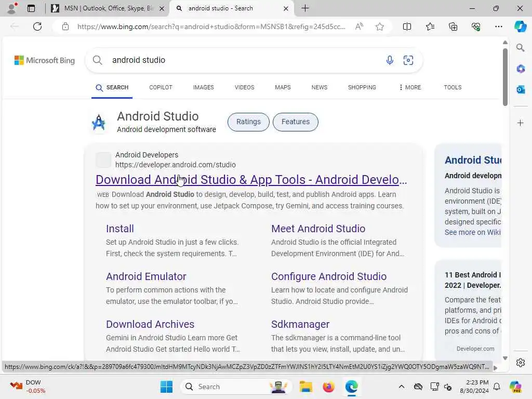Viewport: 532px width, 399px height.
Task: Open the Windows Start menu
Action: coord(166,387)
